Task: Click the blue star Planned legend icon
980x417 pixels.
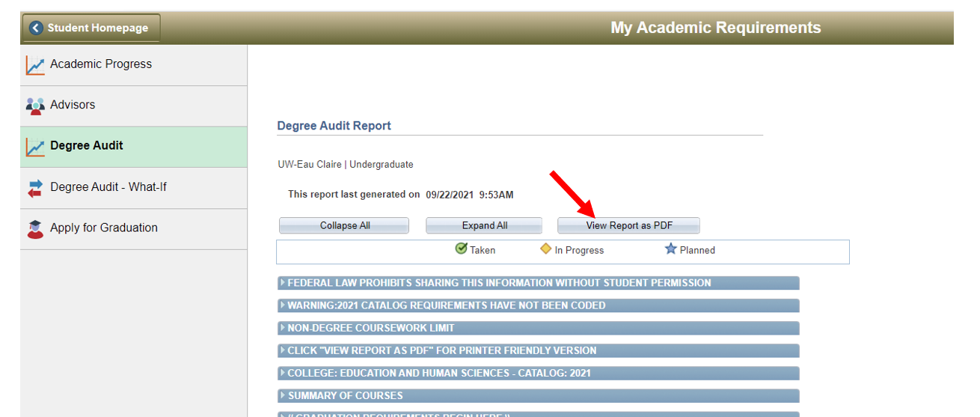Action: tap(670, 249)
